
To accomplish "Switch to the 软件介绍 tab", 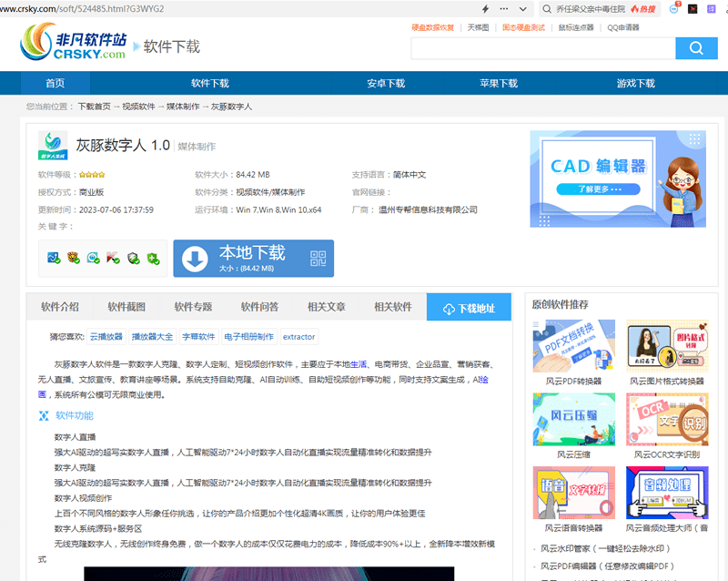I will (60, 307).
